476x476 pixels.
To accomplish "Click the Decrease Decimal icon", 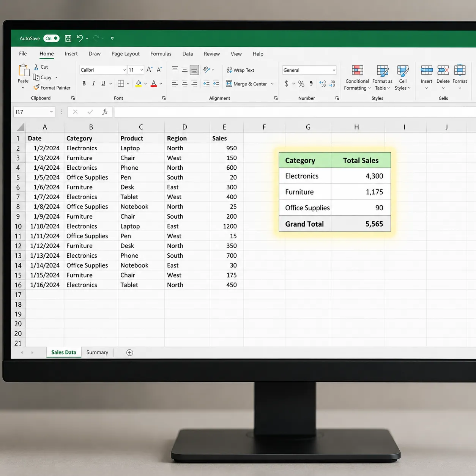I will click(x=332, y=84).
